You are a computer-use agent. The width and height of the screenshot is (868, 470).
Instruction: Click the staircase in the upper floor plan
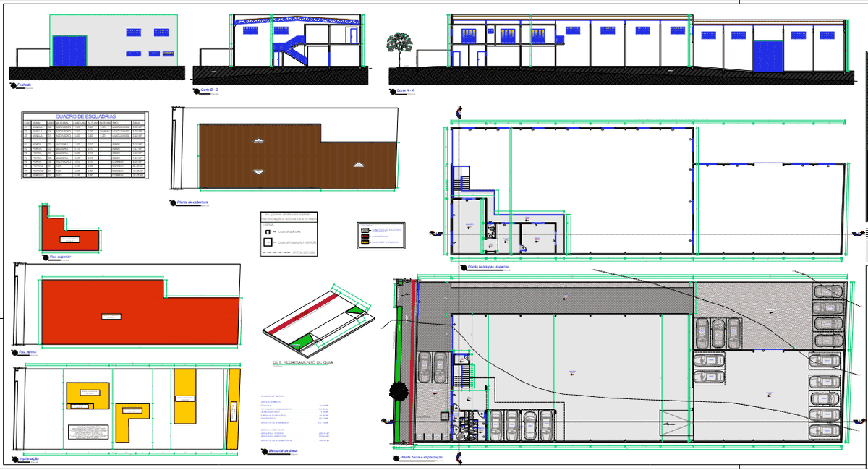(461, 179)
